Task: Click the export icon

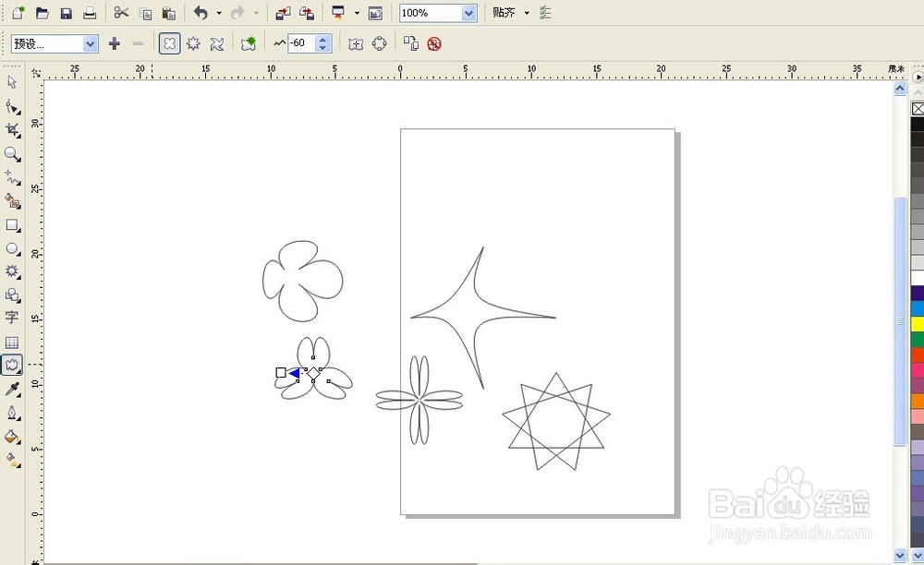Action: click(x=307, y=12)
